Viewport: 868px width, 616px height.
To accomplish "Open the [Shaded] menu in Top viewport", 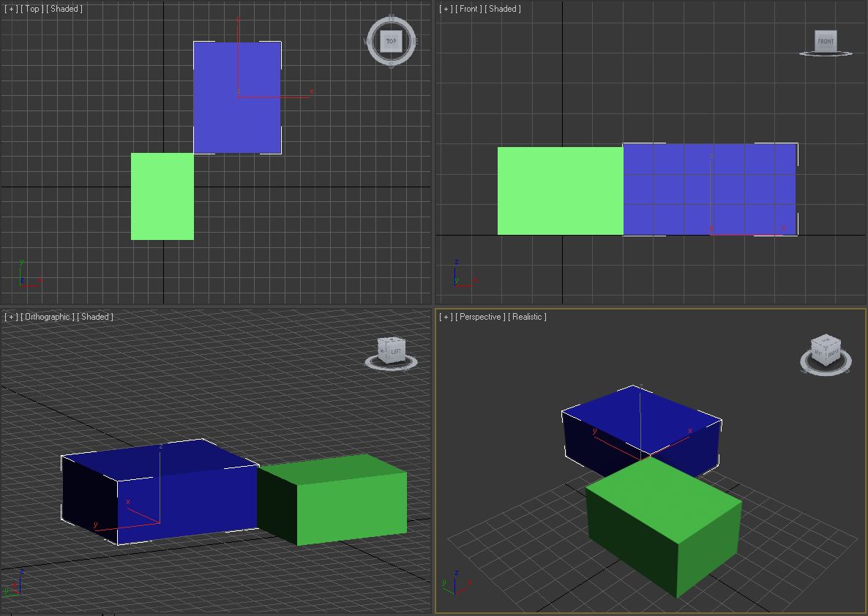I will [64, 9].
